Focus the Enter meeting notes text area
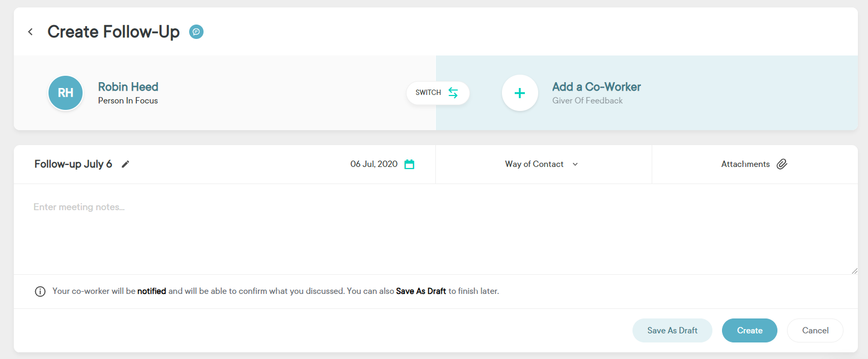 pos(426,229)
